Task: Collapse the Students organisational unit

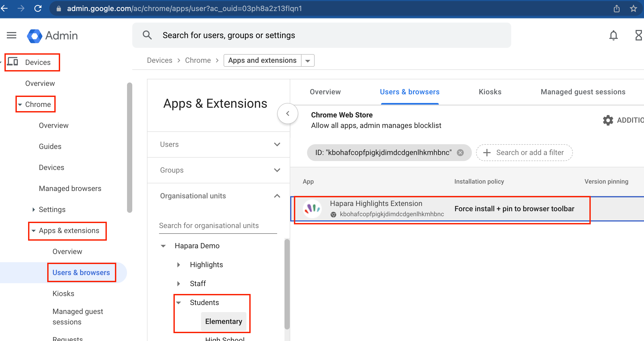Action: click(179, 302)
